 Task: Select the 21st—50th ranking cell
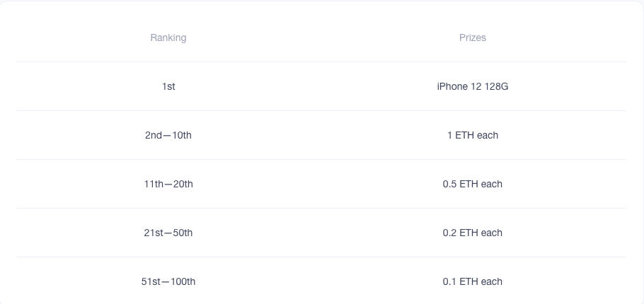pos(168,233)
